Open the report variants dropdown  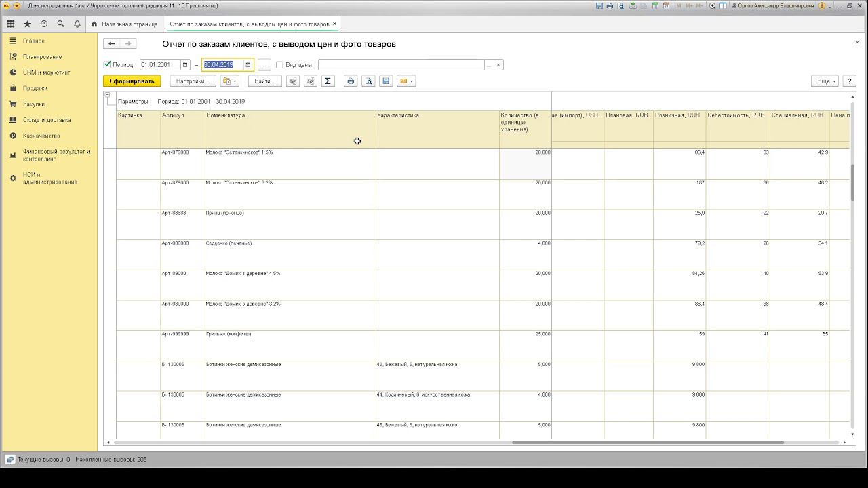tap(230, 81)
